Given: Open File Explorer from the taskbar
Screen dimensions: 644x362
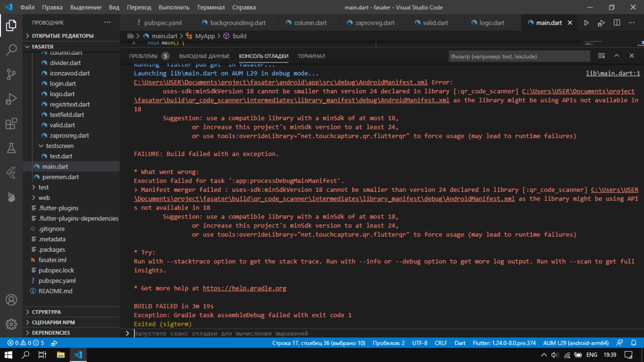Looking at the screenshot, I should 60,355.
